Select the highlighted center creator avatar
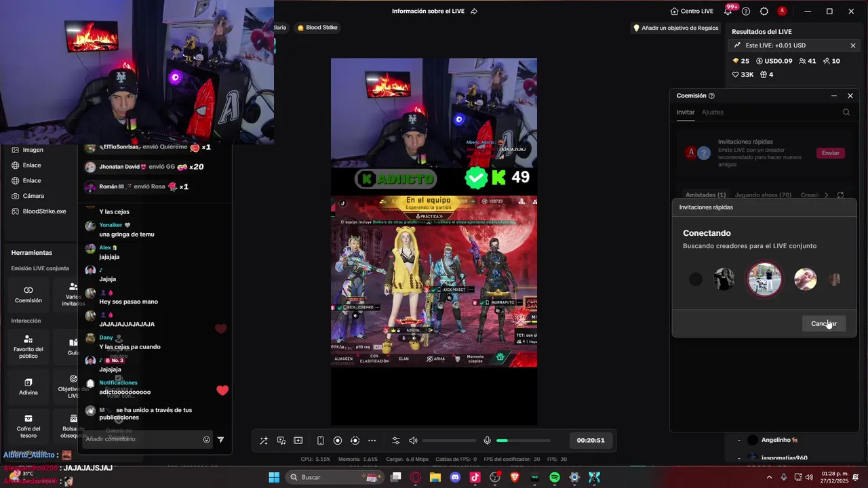 click(764, 279)
